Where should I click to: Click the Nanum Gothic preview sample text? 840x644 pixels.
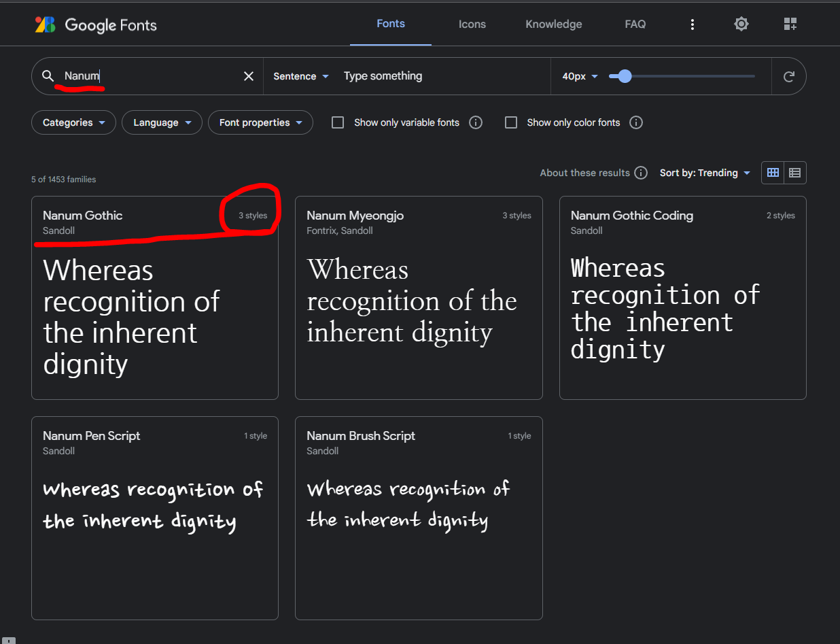pyautogui.click(x=132, y=318)
